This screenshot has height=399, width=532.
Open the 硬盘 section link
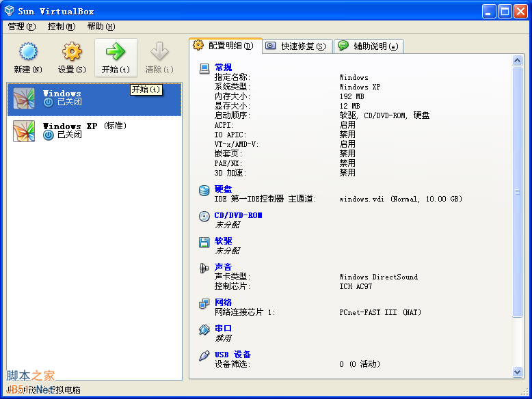pos(223,189)
